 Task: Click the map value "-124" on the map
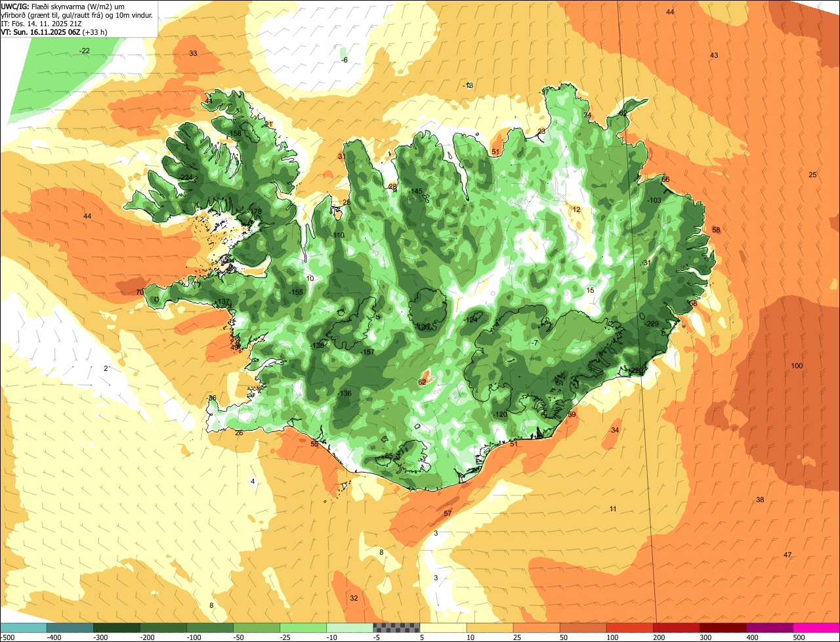coord(471,320)
